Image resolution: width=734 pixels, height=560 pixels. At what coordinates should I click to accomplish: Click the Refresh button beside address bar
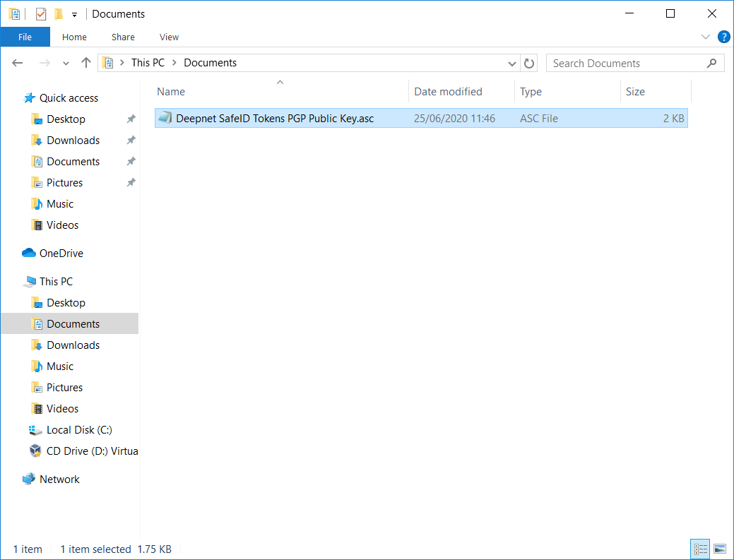(x=529, y=63)
